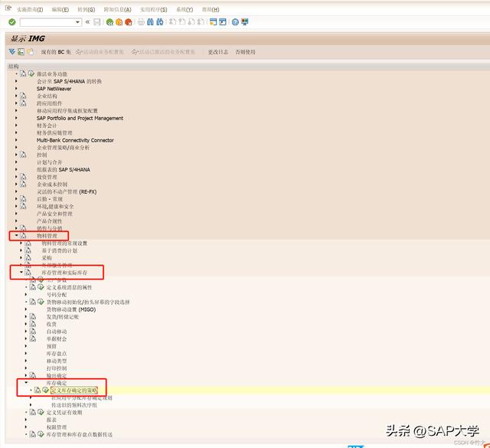Click the green Back icon
This screenshot has width=490, height=448.
click(x=109, y=22)
